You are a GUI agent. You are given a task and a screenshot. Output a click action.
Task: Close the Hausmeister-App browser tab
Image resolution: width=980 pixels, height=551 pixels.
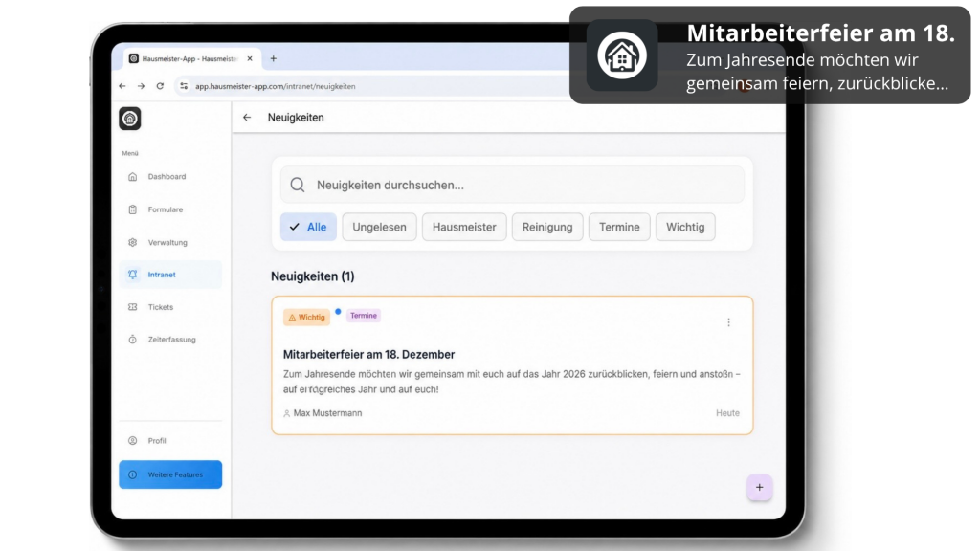click(x=250, y=58)
